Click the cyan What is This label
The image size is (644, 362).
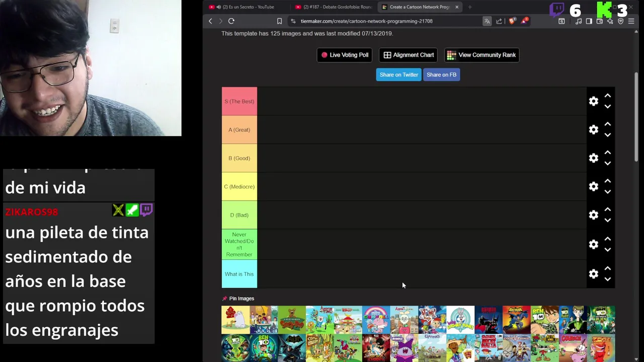coord(239,274)
